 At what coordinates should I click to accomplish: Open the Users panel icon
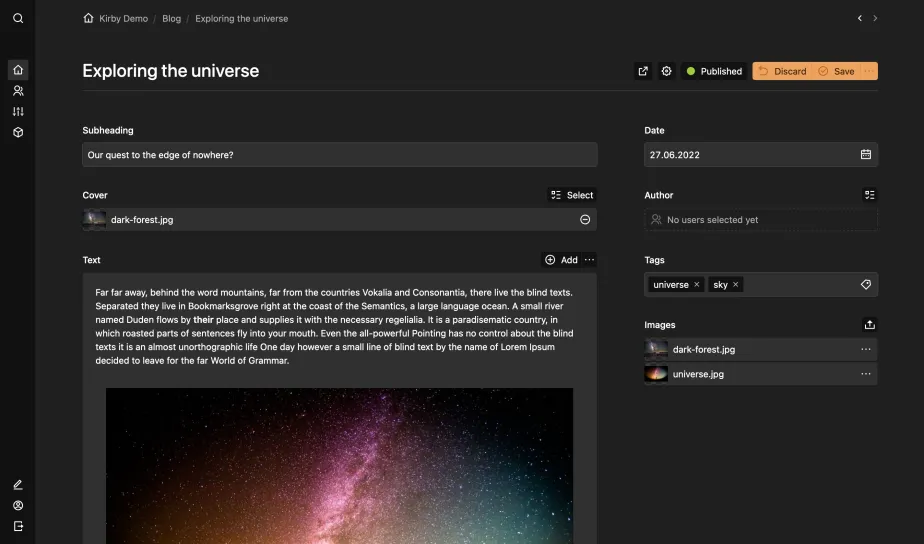[x=18, y=91]
